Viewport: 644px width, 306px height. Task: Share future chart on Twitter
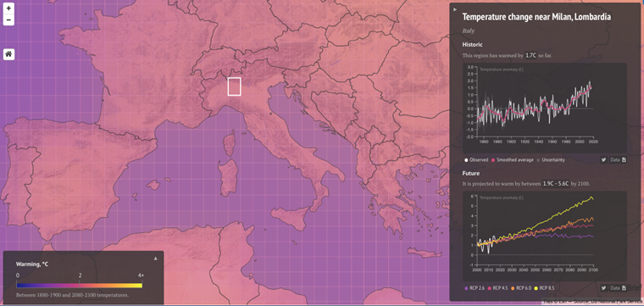pyautogui.click(x=603, y=288)
